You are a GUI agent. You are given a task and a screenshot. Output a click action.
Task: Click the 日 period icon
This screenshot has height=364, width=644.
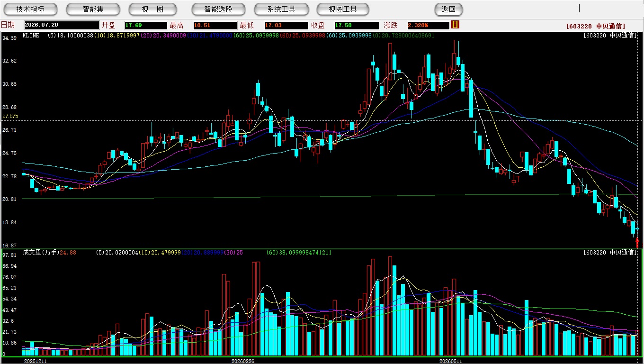click(x=455, y=25)
